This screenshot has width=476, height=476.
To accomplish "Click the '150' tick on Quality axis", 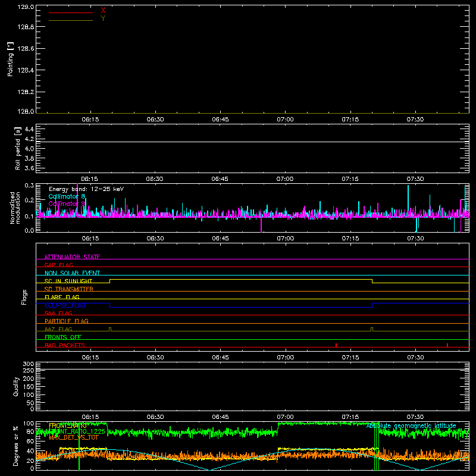I will tap(29, 387).
